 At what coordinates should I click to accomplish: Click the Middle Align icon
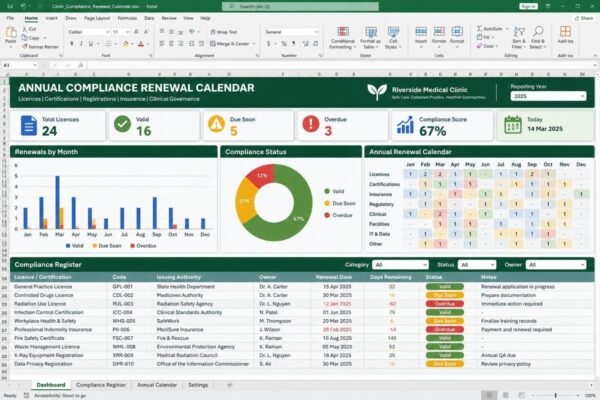click(x=171, y=31)
